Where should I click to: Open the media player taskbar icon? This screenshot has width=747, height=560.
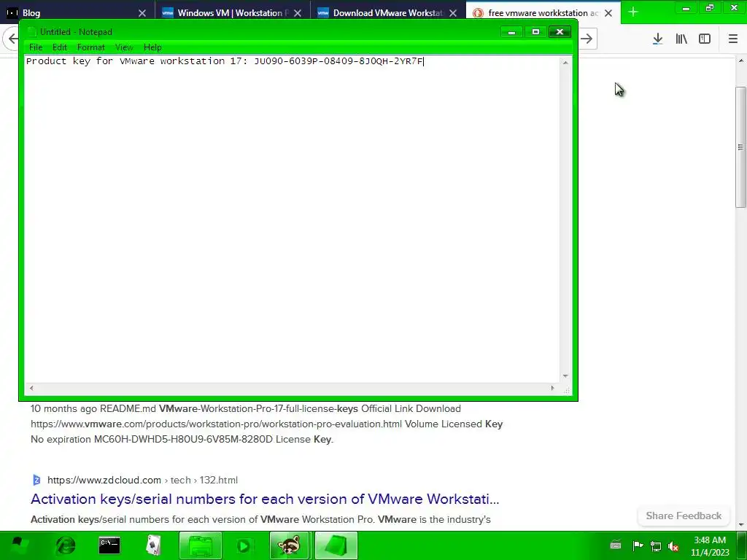click(x=244, y=545)
